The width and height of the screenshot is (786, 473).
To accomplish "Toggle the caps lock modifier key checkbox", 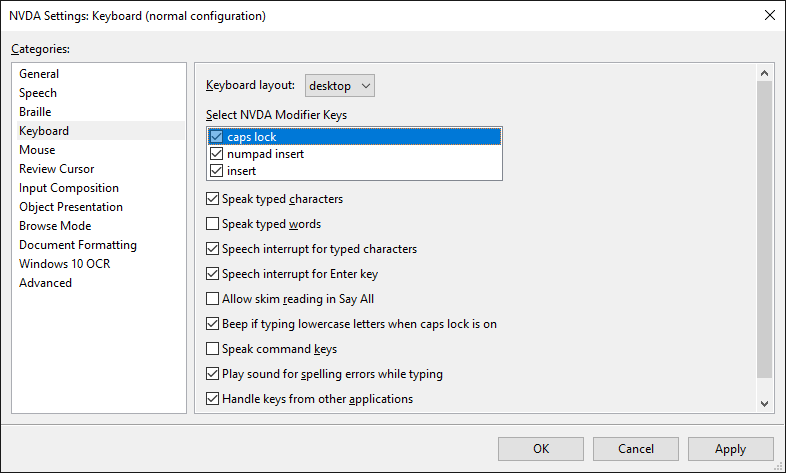I will pos(217,137).
